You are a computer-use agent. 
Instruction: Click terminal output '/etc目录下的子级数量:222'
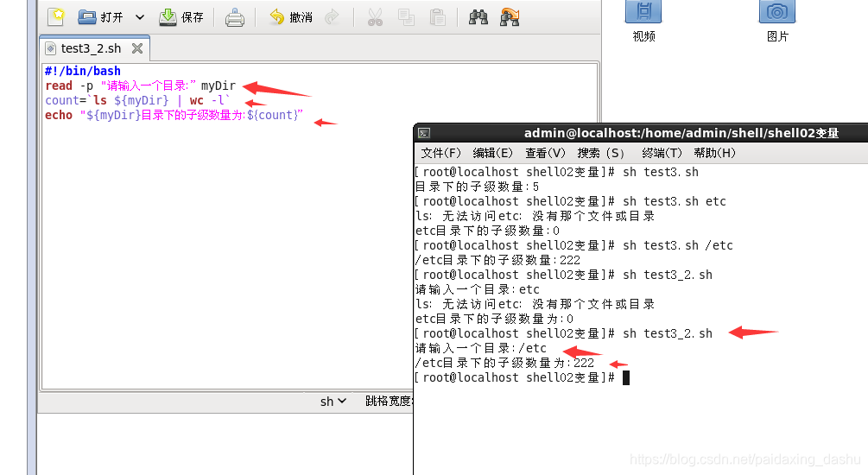[497, 260]
